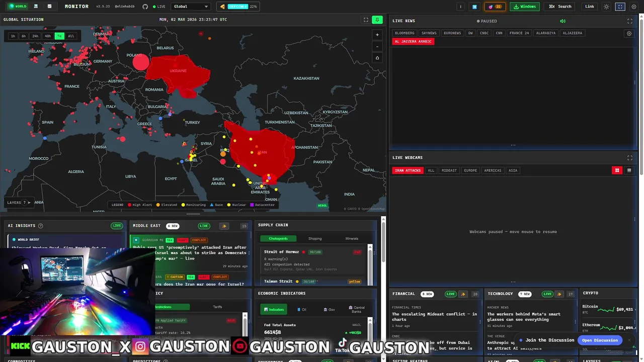Viewport: 644px width, 362px height.
Task: Click the Link button
Action: pos(590,7)
